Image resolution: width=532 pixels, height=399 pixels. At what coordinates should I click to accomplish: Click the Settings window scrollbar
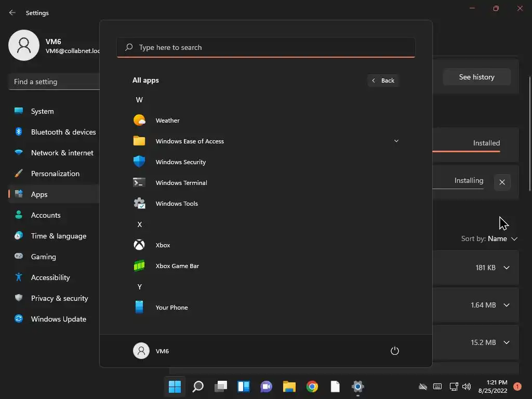tap(529, 134)
